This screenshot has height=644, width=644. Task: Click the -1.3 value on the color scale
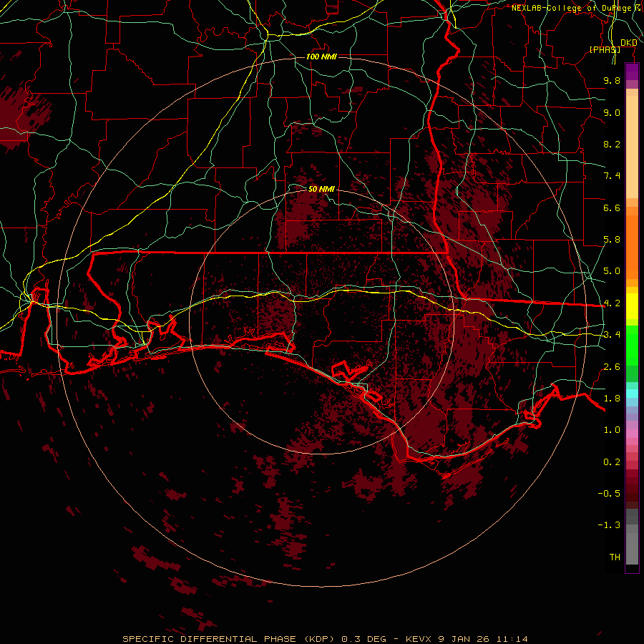click(609, 525)
